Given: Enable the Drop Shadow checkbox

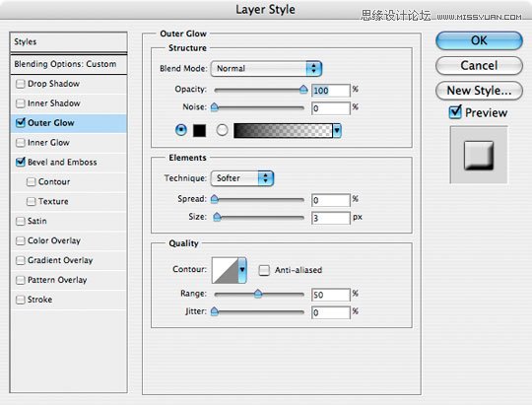Looking at the screenshot, I should [21, 84].
